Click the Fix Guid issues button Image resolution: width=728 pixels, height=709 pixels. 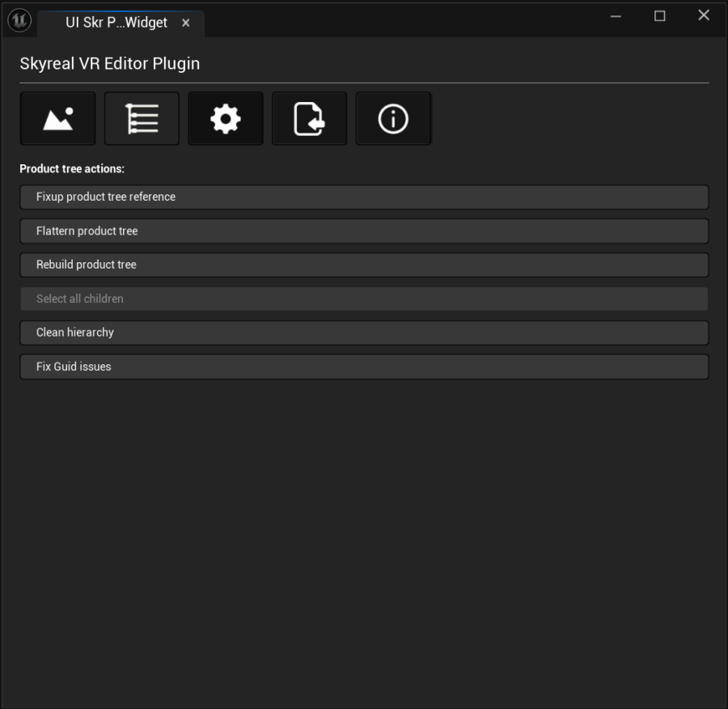[364, 367]
